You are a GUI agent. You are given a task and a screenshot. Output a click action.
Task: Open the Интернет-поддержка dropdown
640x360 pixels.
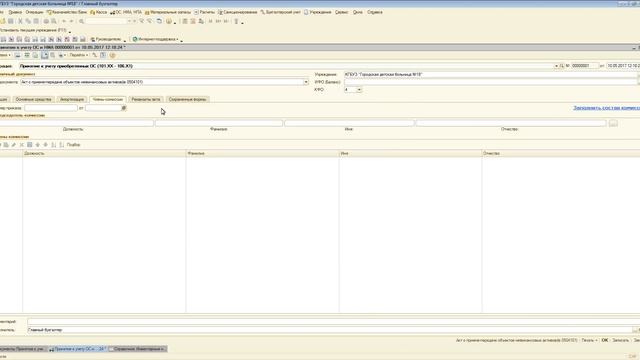coord(156,39)
